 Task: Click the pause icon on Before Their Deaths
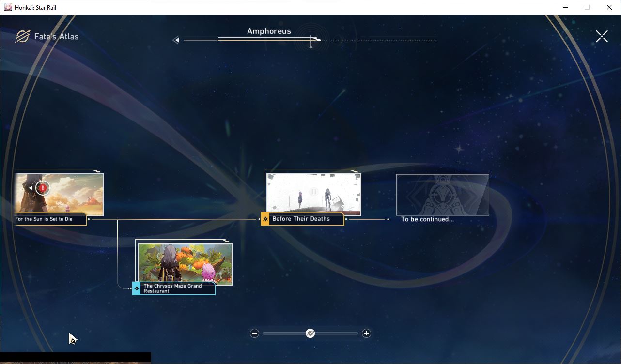(313, 192)
